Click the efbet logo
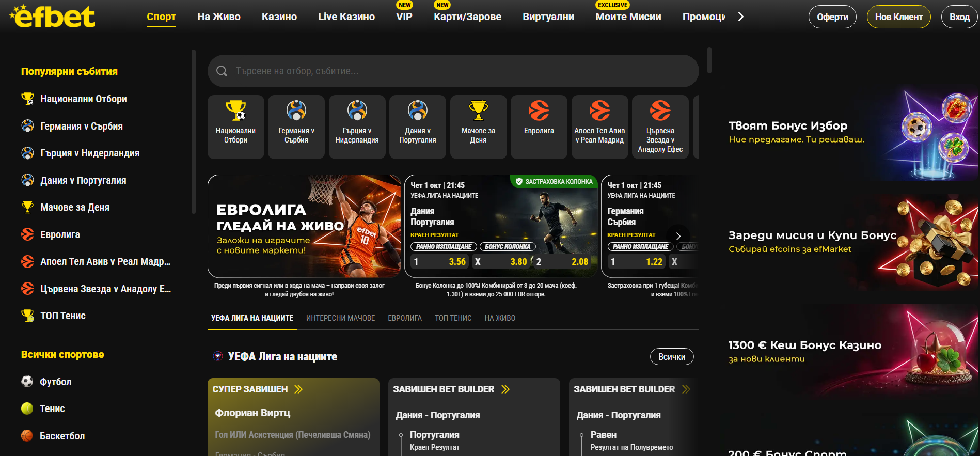 [x=52, y=16]
